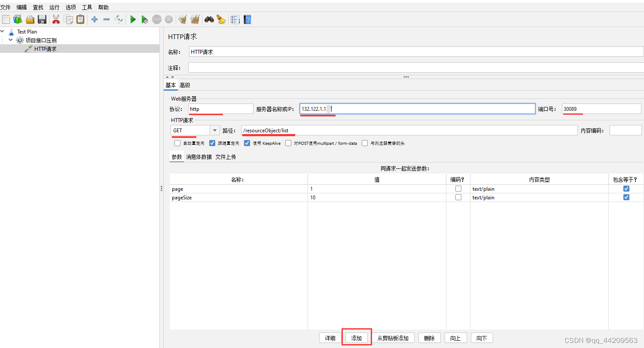Click the 添加 button
The image size is (644, 348).
pyautogui.click(x=357, y=338)
